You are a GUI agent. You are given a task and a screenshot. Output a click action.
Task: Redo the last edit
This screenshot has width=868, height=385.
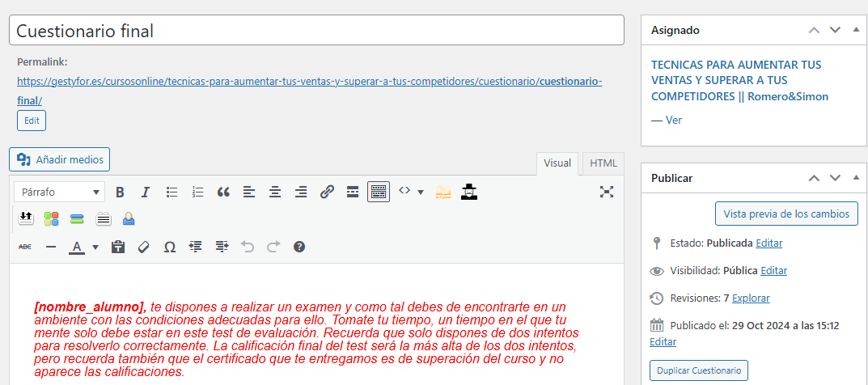pyautogui.click(x=273, y=247)
